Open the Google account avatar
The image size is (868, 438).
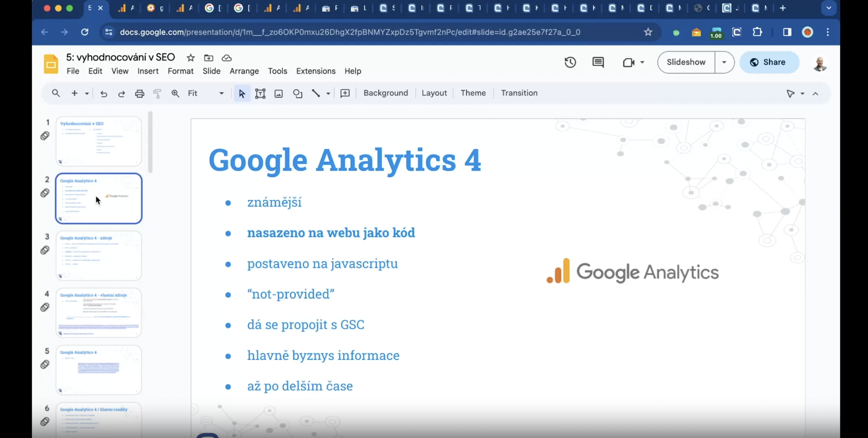point(820,63)
